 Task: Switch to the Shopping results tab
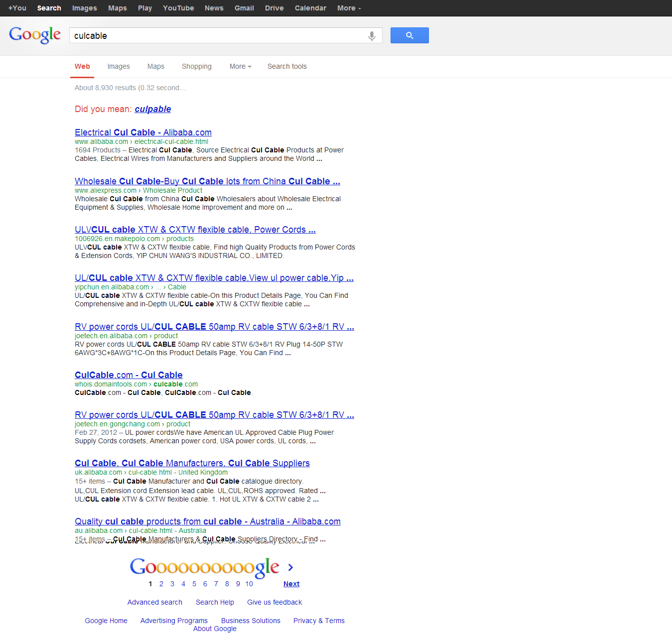pos(197,66)
